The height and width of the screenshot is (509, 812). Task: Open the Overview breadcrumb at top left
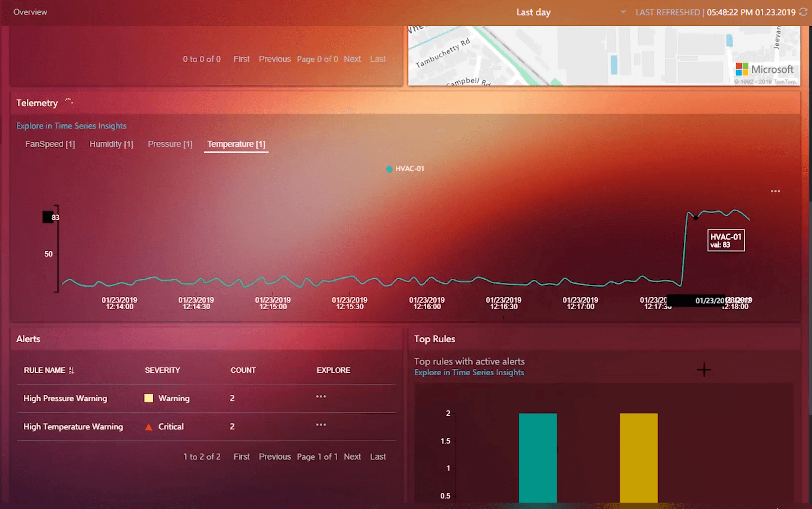click(x=30, y=12)
